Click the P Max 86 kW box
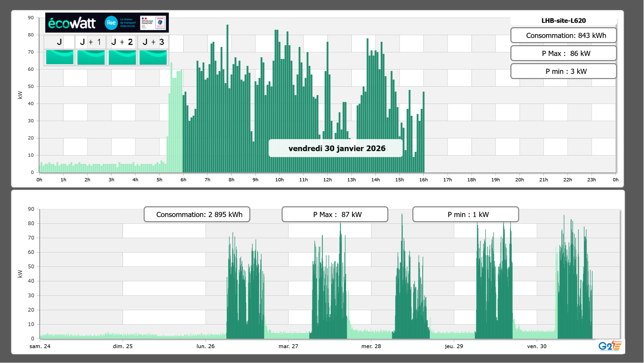This screenshot has width=644, height=363. pyautogui.click(x=563, y=53)
